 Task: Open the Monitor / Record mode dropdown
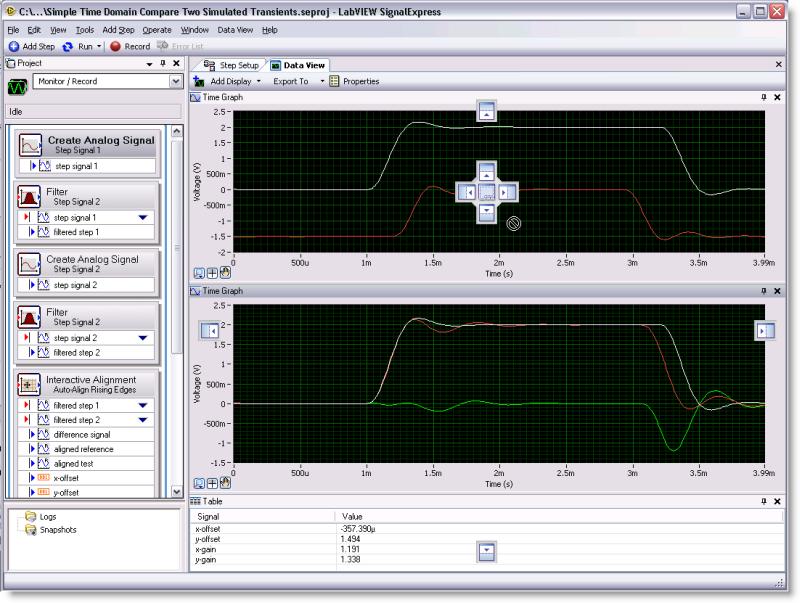tap(176, 81)
